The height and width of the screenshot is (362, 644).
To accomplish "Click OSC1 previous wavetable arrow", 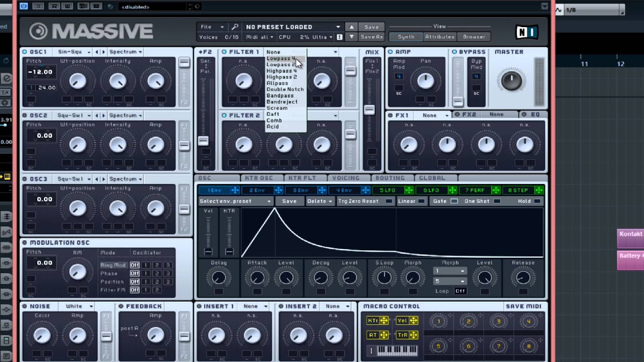I will (98, 52).
